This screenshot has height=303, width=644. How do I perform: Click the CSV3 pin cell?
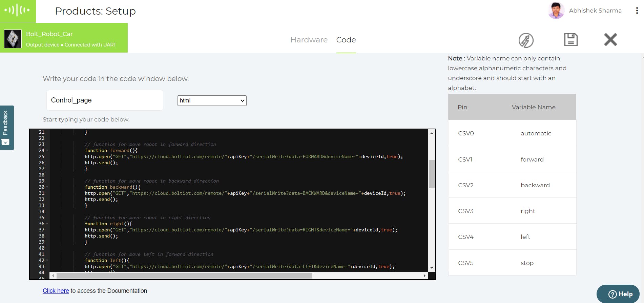[x=466, y=211]
